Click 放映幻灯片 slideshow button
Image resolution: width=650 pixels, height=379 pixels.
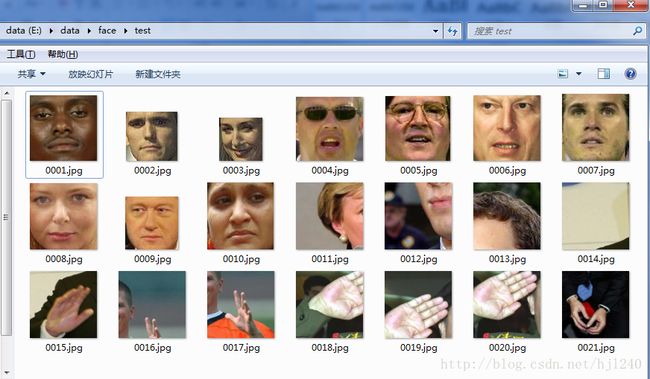tap(90, 74)
